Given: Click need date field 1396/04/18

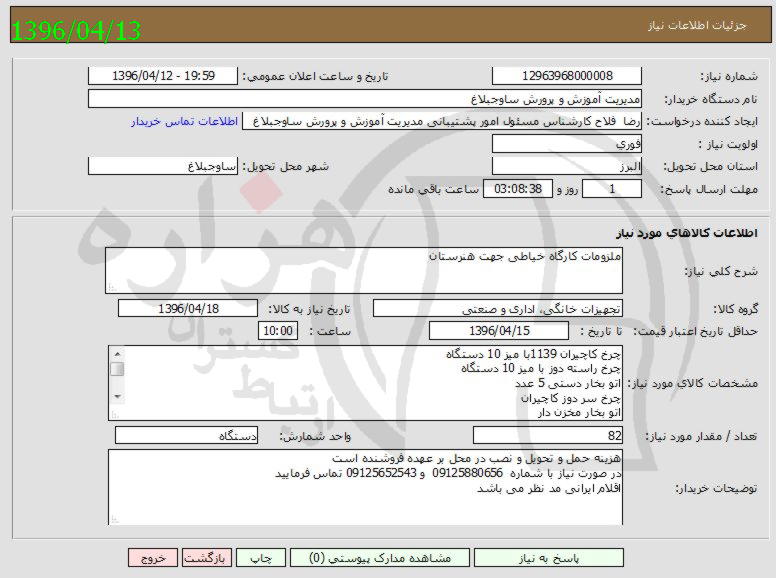Looking at the screenshot, I should click(x=188, y=309).
